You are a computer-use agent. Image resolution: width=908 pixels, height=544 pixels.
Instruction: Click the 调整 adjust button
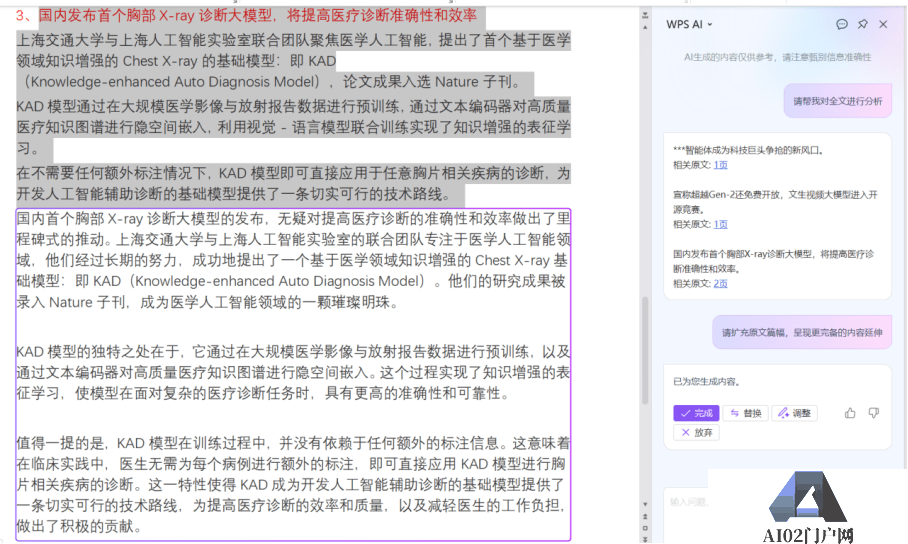(794, 413)
